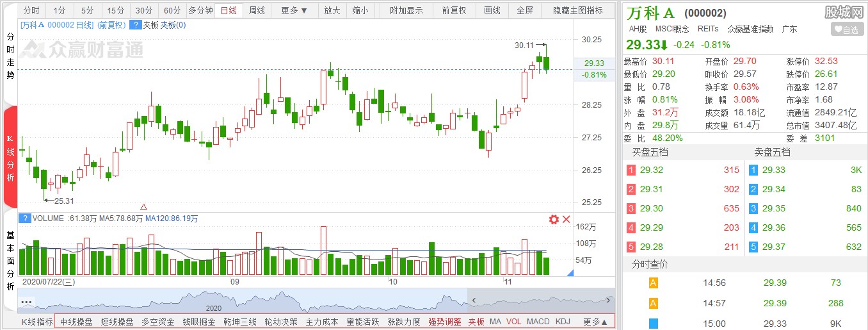The image size is (868, 330).
Task: Click the buy level 3 red badge
Action: 631,208
